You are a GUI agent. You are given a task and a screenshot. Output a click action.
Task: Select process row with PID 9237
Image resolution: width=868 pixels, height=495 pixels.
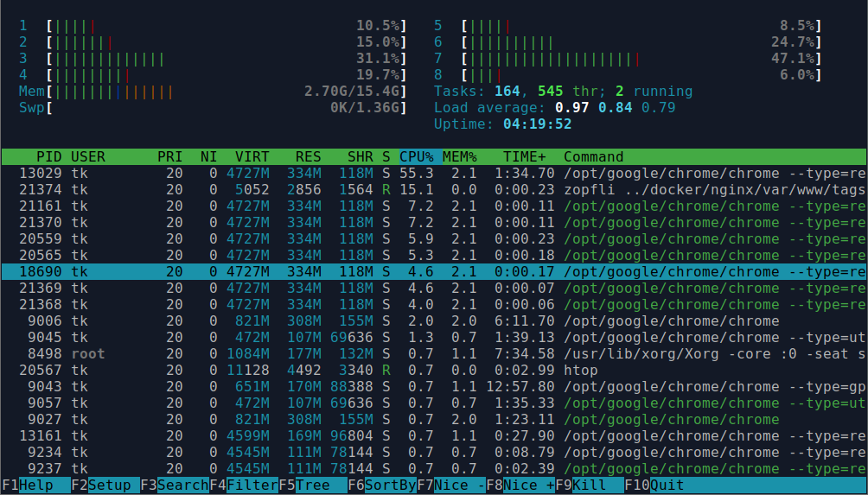point(434,469)
